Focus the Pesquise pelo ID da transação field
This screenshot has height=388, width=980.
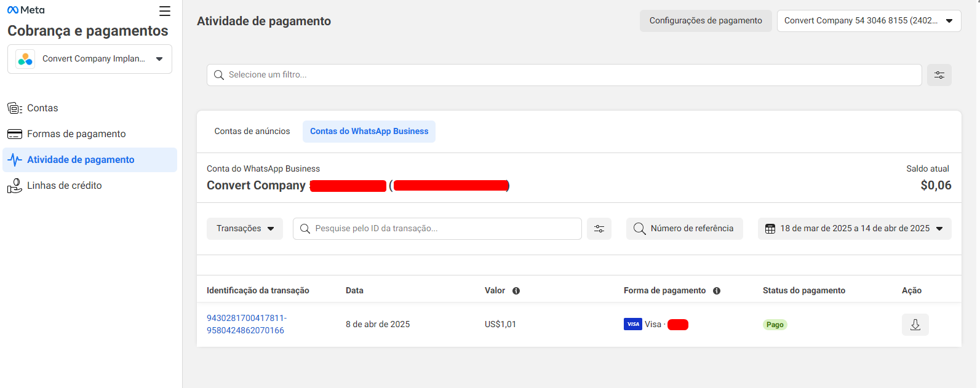click(x=437, y=229)
